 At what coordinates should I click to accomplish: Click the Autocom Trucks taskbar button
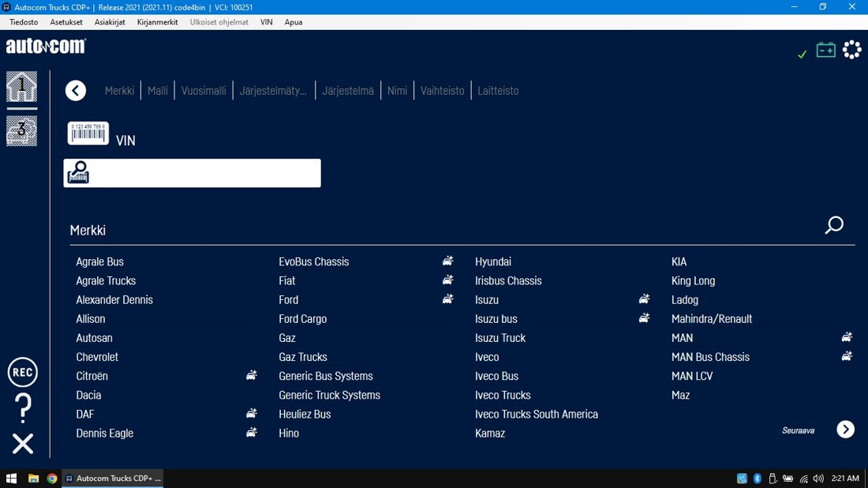click(x=112, y=478)
